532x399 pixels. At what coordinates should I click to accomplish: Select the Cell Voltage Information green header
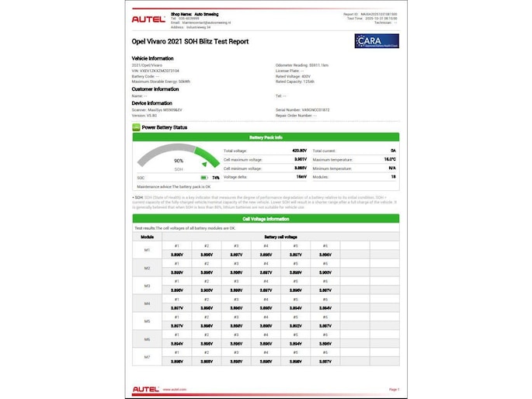(266, 219)
